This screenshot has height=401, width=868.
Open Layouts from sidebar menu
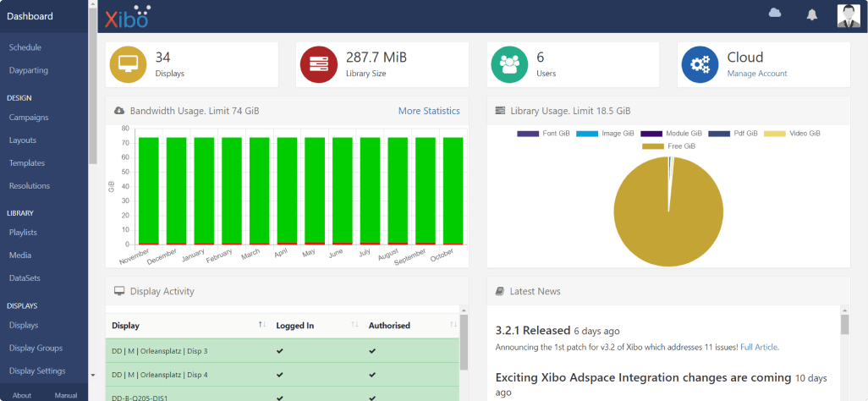coord(23,140)
